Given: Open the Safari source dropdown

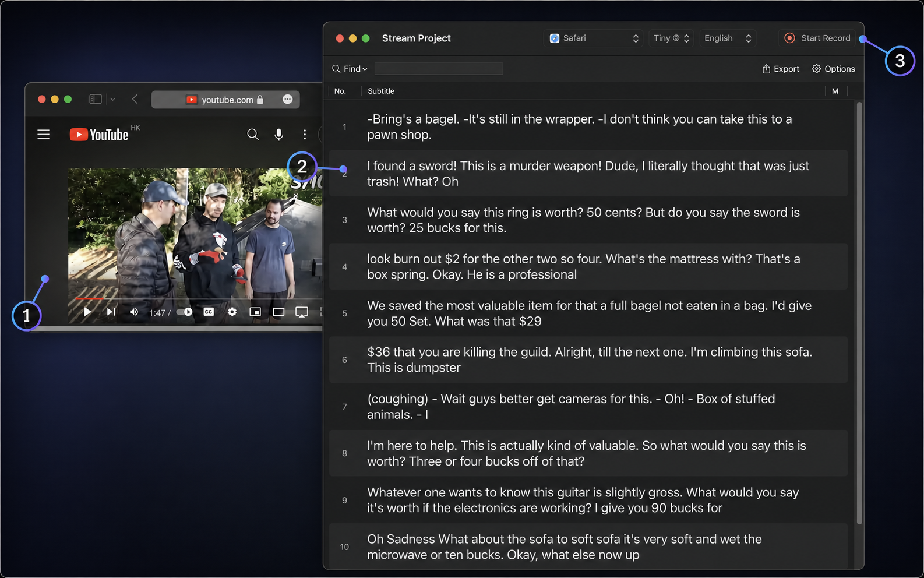Looking at the screenshot, I should (594, 38).
